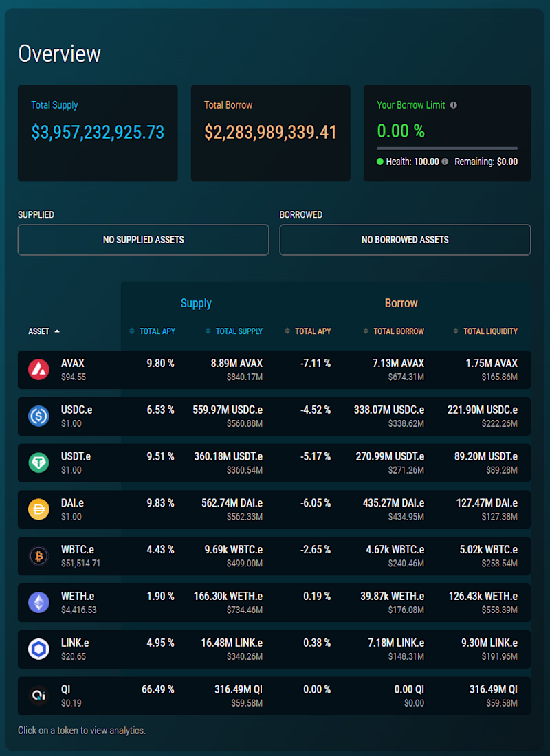Click the green Health status dot
This screenshot has height=756, width=550.
point(380,162)
